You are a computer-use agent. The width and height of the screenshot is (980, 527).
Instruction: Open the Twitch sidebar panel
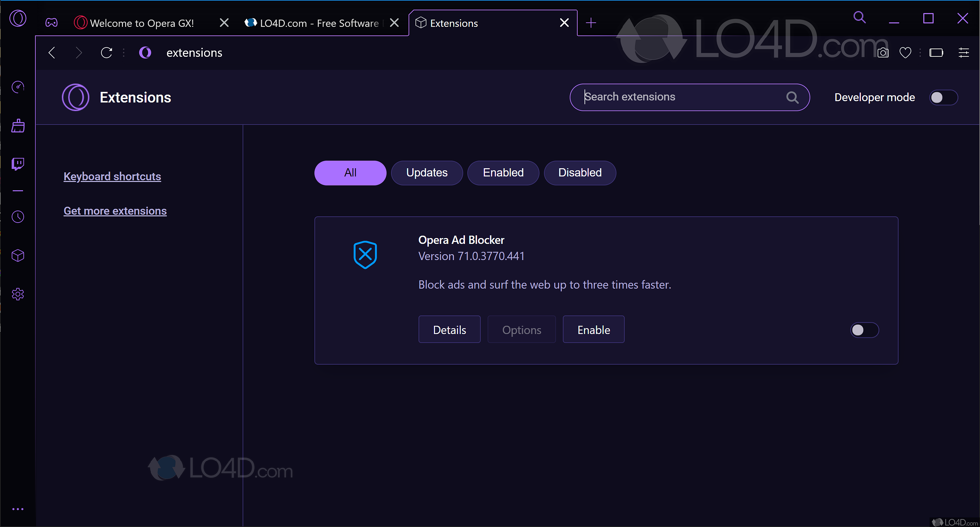[18, 164]
